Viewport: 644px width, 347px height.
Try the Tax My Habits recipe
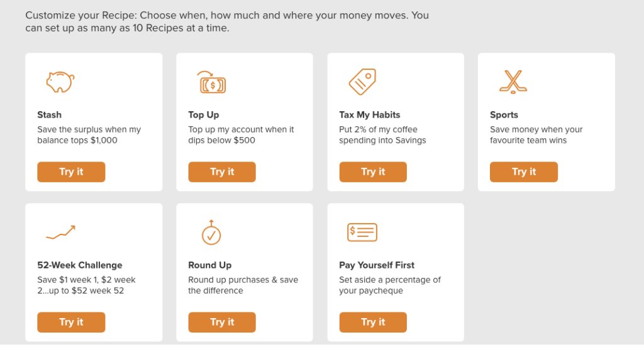[373, 172]
